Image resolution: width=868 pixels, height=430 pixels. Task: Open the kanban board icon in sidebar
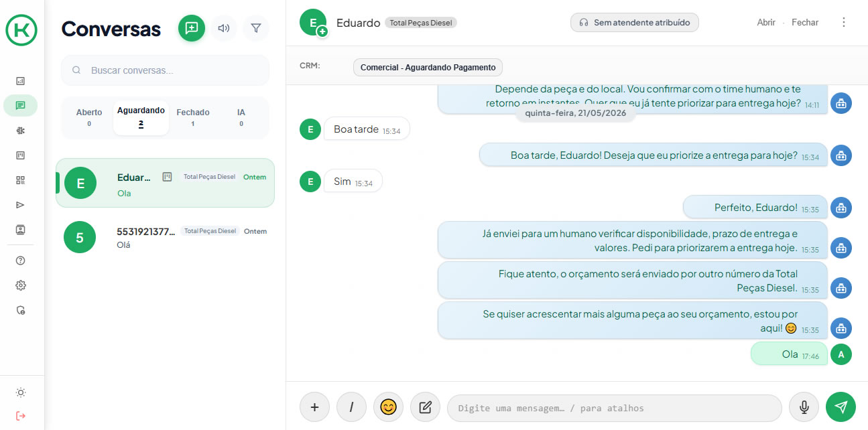20,155
